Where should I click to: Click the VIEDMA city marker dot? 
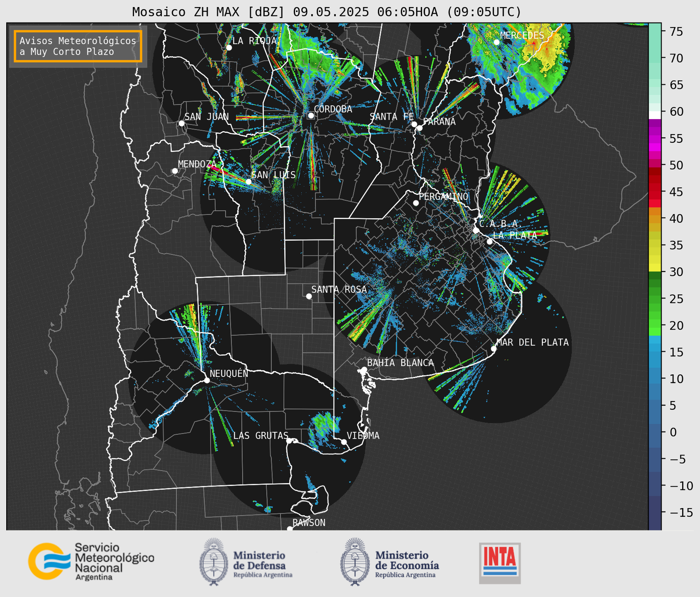click(344, 442)
